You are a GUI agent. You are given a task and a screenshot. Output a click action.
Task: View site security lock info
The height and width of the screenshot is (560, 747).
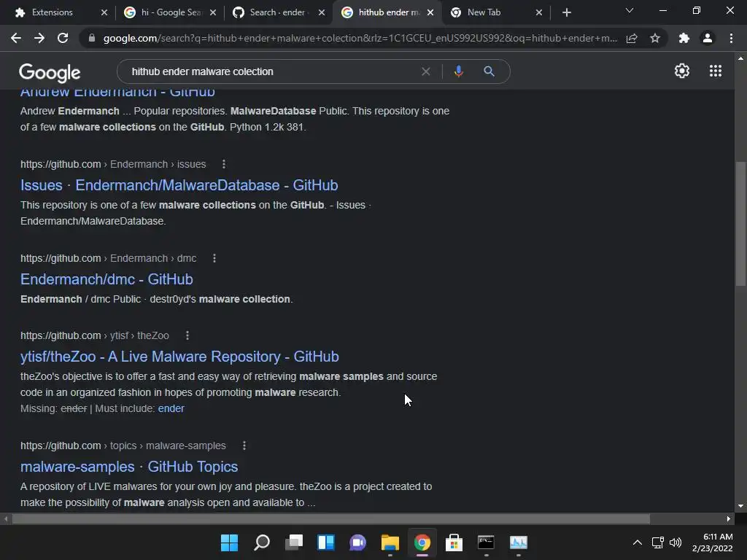(91, 38)
